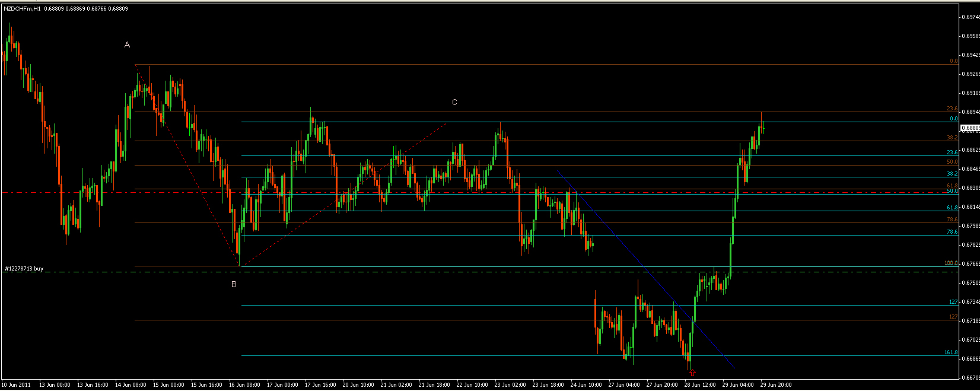Viewport: 980px width, 391px height.
Task: Click the brown 100.0 Fibonacci level label
Action: pyautogui.click(x=950, y=263)
